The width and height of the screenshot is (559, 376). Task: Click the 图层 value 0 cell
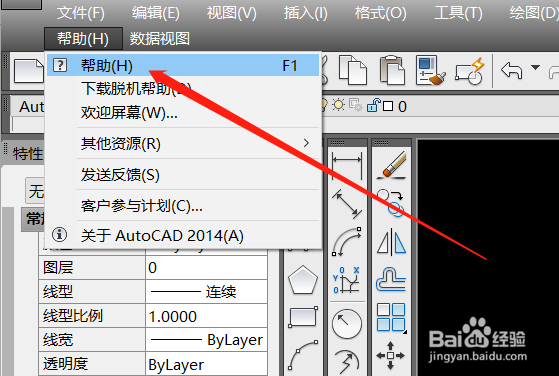tap(207, 268)
